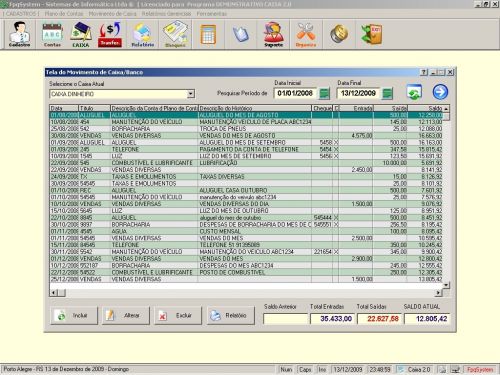The height and width of the screenshot is (375, 500).
Task: Open the Relatório toolbar icon
Action: [x=142, y=35]
